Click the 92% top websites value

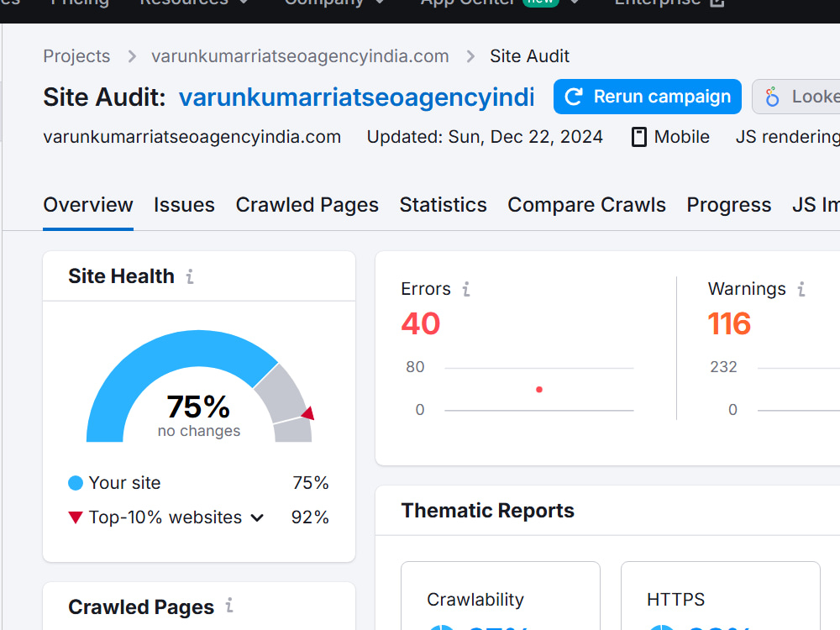(310, 517)
